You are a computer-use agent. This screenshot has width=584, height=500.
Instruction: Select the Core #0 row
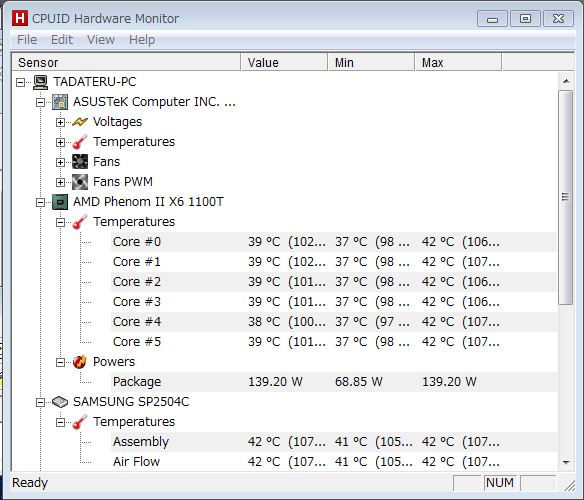[x=334, y=242]
